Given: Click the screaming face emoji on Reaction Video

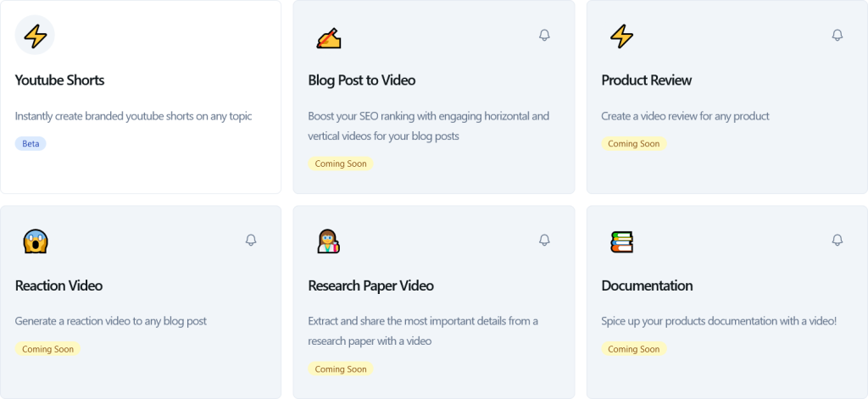Looking at the screenshot, I should pos(35,241).
